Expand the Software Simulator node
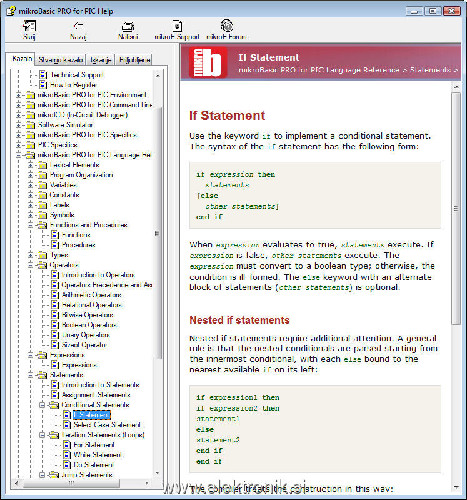The height and width of the screenshot is (500, 467). click(x=19, y=125)
